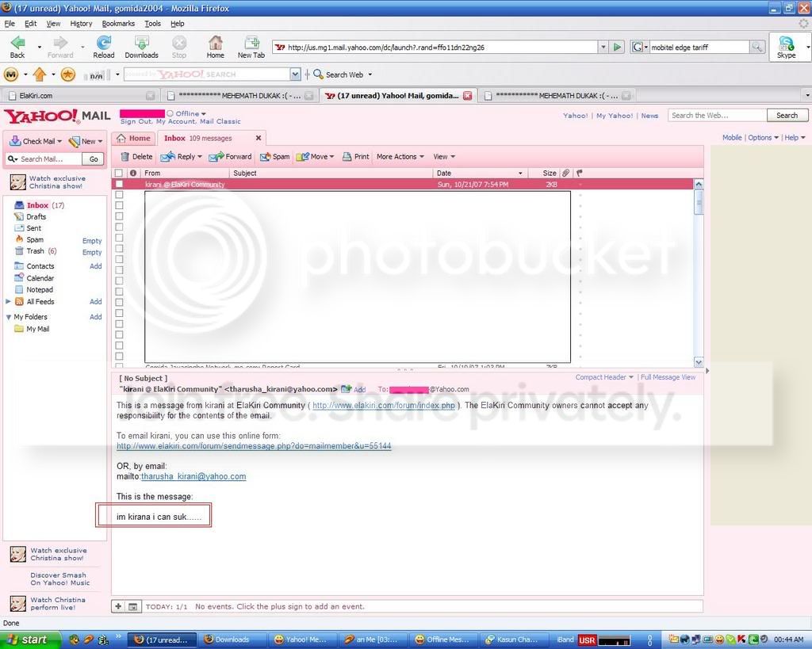The width and height of the screenshot is (812, 649).
Task: Open the History menu
Action: coord(82,24)
